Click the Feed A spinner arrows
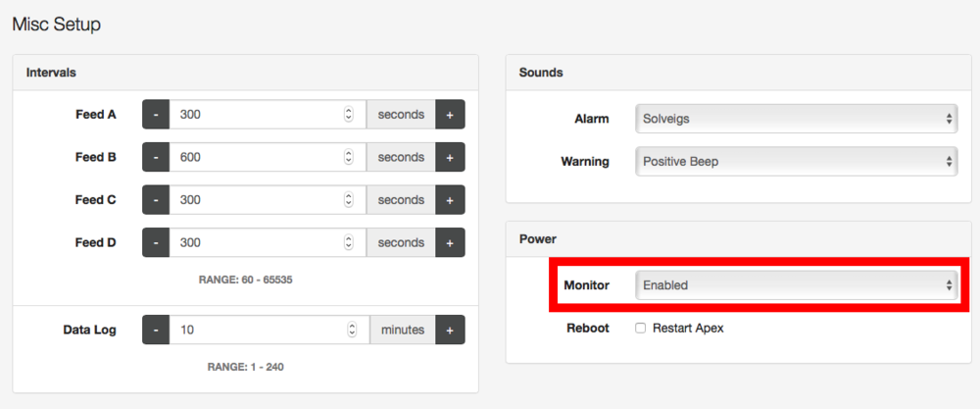This screenshot has width=980, height=409. point(349,115)
